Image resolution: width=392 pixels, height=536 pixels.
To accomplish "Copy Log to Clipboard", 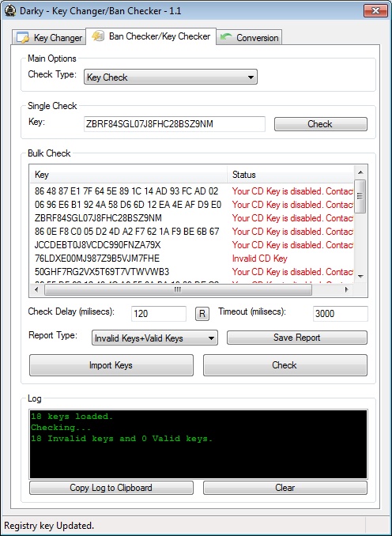I will (111, 488).
